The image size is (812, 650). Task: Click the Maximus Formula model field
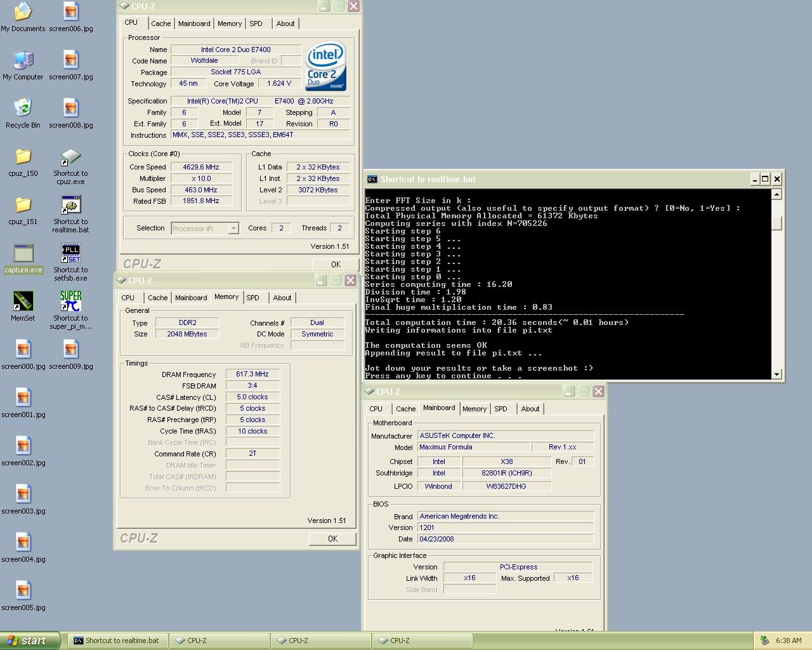pos(473,447)
